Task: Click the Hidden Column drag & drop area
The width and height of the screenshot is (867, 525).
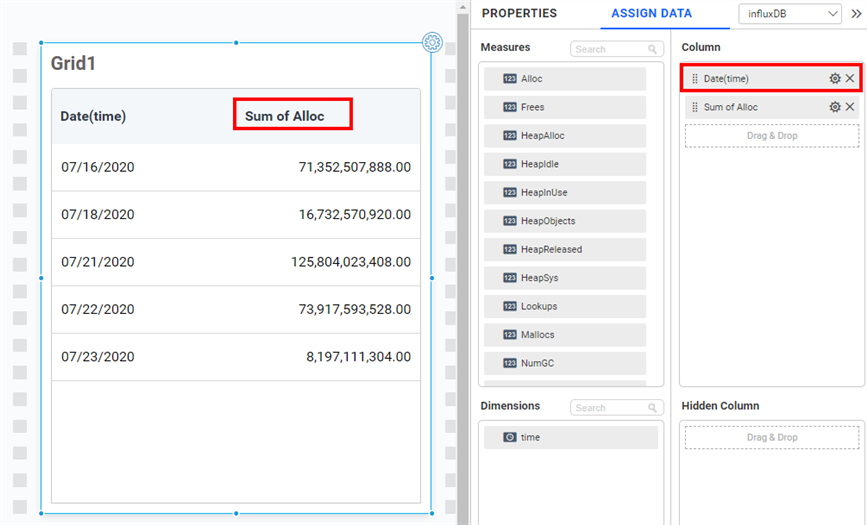Action: (x=771, y=437)
